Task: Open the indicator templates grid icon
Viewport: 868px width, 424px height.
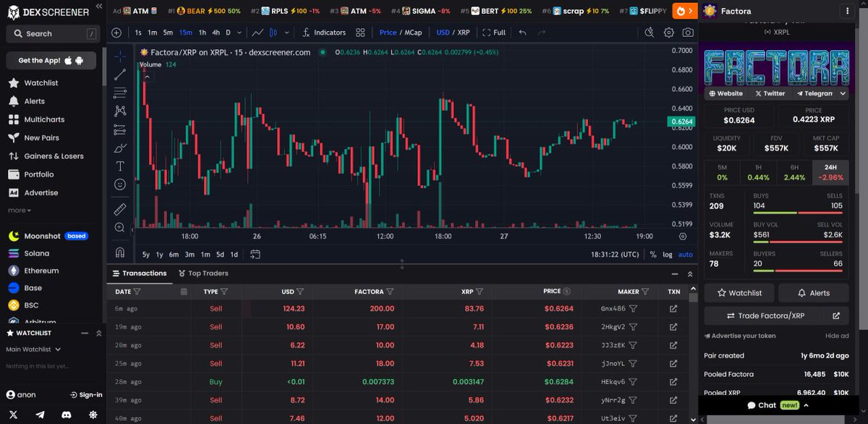Action: point(360,33)
